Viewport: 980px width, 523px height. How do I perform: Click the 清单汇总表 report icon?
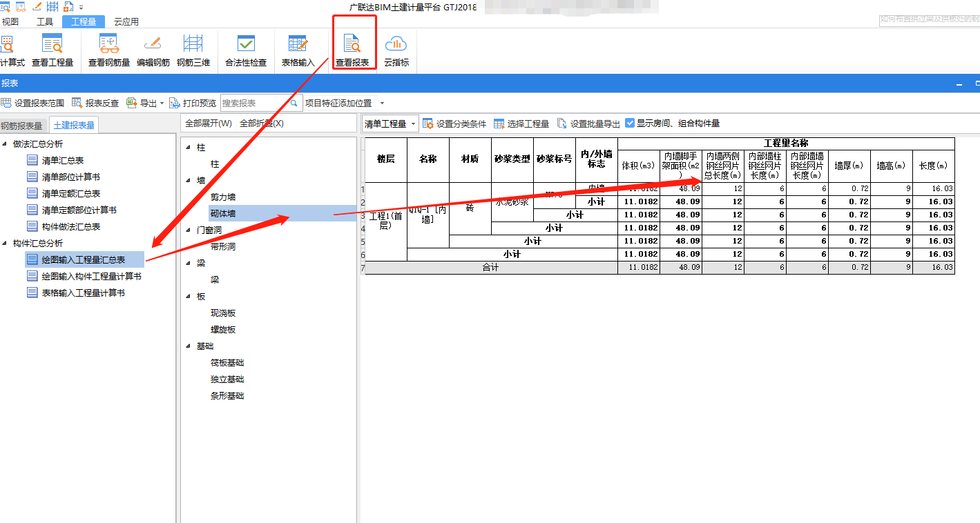click(32, 160)
